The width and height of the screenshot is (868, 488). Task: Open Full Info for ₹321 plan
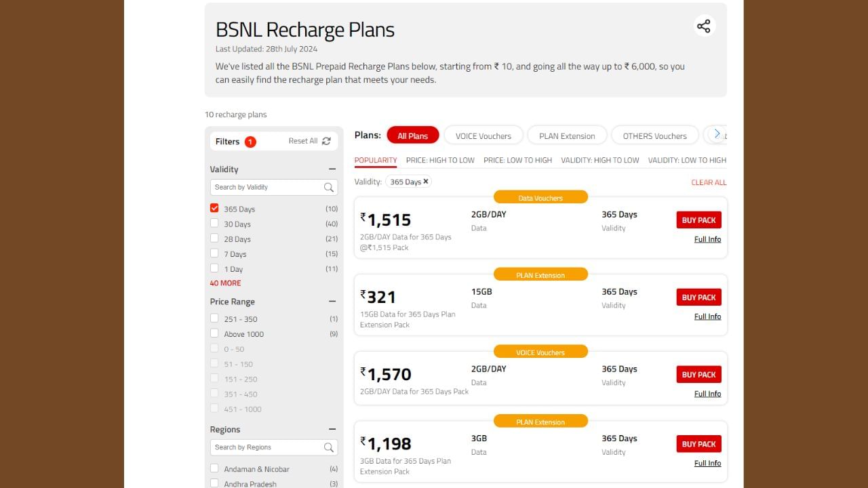click(x=707, y=317)
